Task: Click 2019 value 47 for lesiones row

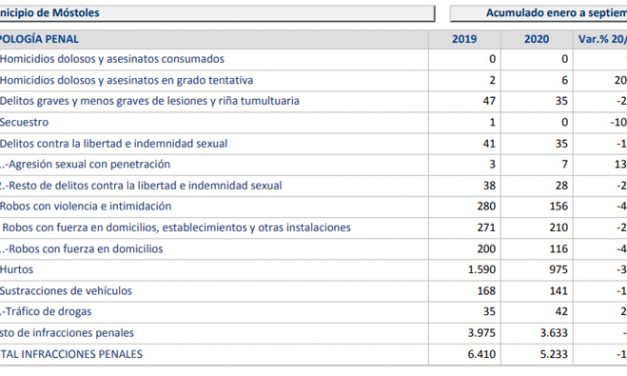Action: click(489, 101)
